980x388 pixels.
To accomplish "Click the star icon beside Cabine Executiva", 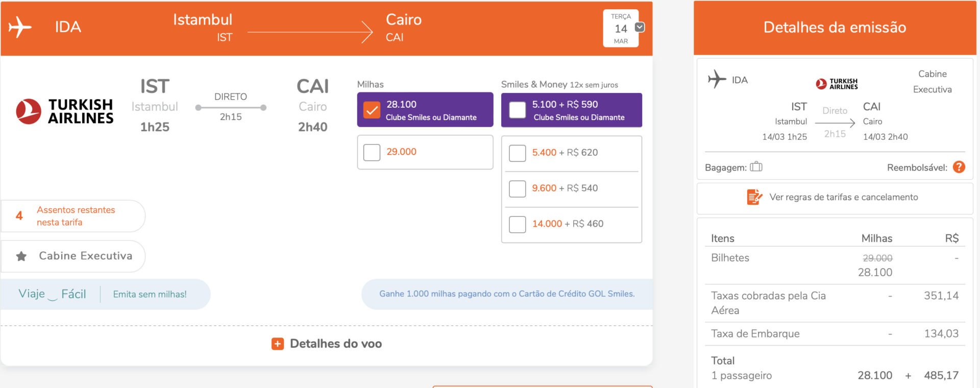I will click(x=21, y=256).
